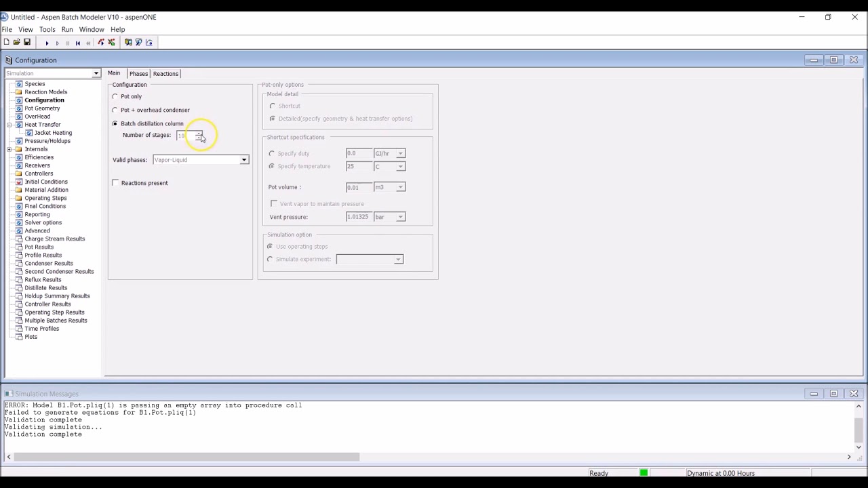Viewport: 868px width, 488px height.
Task: Click the Time Profiles page icon
Action: pos(19,329)
